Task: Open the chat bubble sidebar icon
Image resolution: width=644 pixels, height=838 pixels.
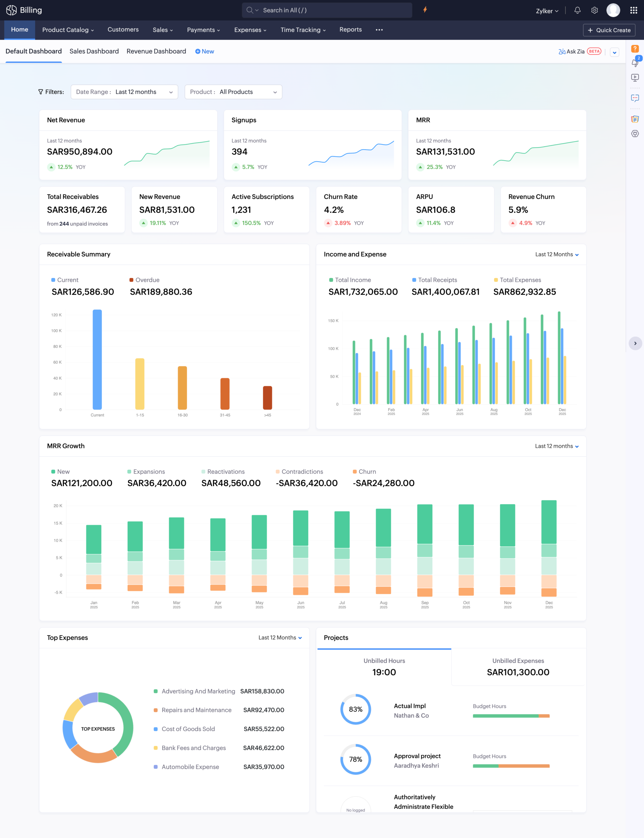Action: (x=635, y=98)
